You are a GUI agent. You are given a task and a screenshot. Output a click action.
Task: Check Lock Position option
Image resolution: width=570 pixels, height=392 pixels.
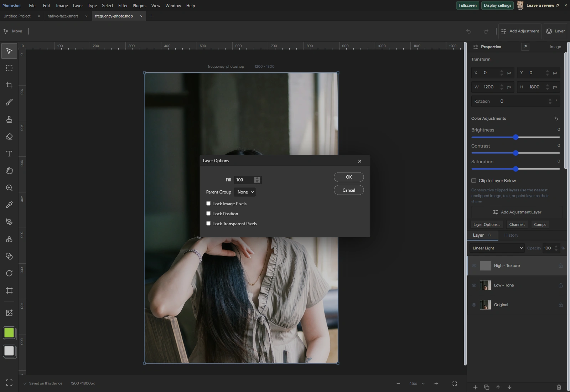coord(208,213)
